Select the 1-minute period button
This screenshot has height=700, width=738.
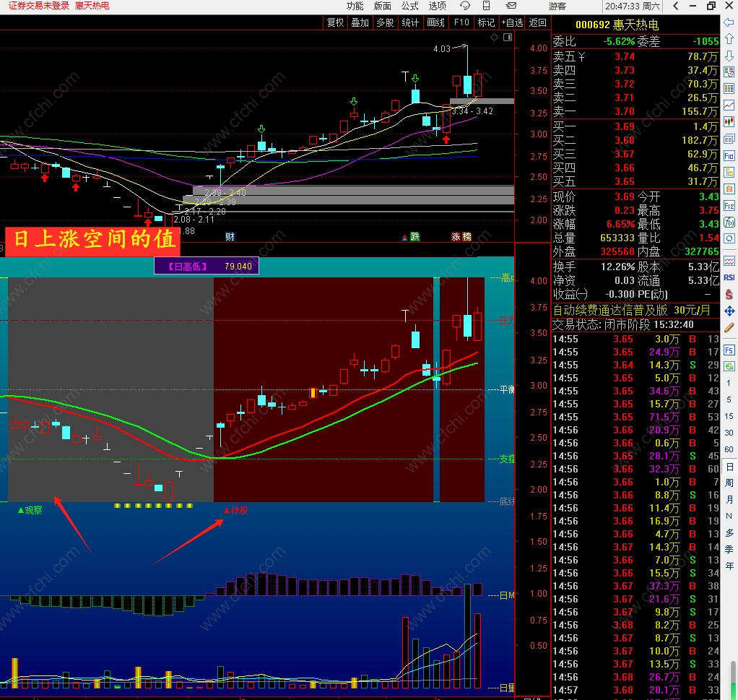coord(729,383)
